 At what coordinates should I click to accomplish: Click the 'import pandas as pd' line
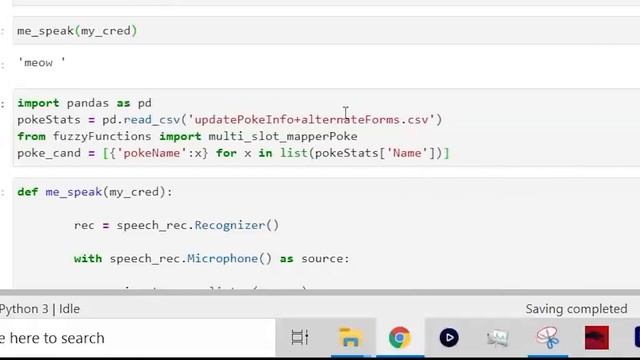pos(84,103)
